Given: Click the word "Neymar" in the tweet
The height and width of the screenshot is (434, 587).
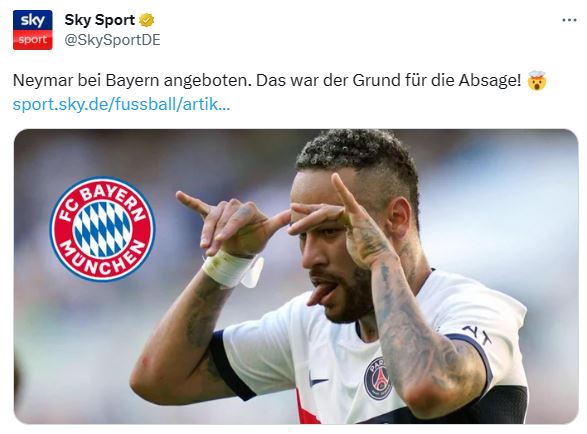Looking at the screenshot, I should point(43,80).
